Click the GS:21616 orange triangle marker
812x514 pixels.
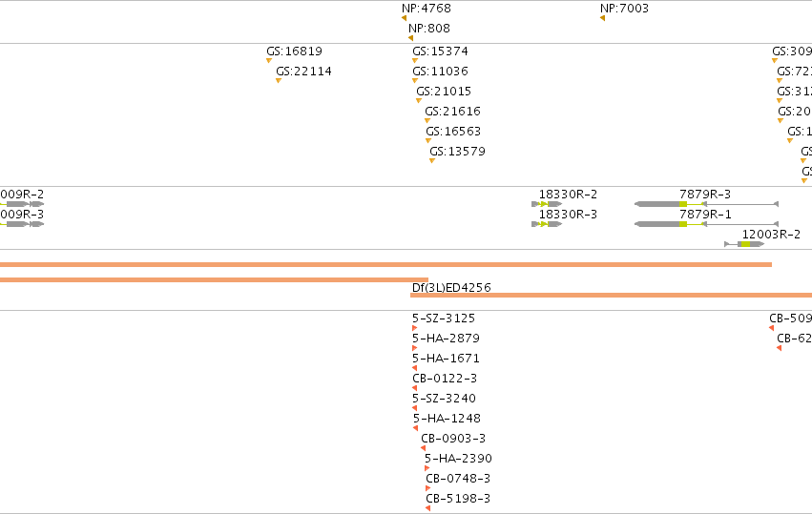pos(427,121)
